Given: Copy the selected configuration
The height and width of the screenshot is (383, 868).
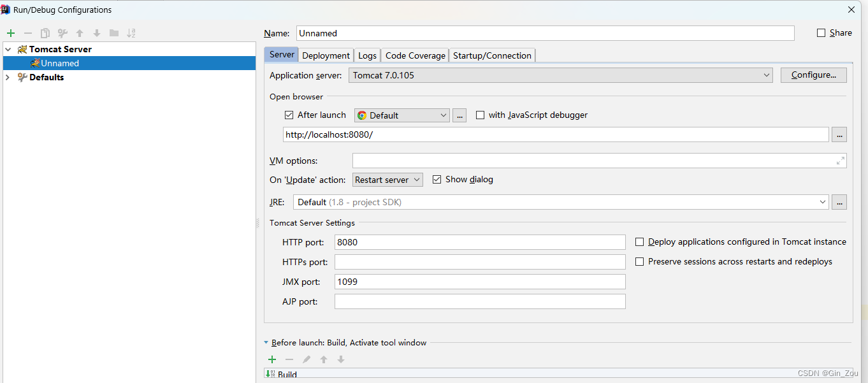Looking at the screenshot, I should coord(45,33).
